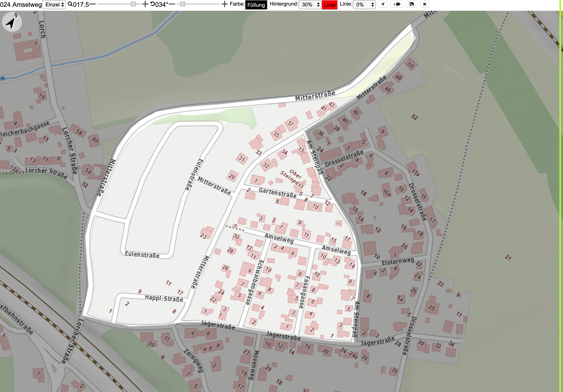The image size is (563, 392).
Task: Toggle the hide visibility crossed-eye button
Action: coord(412,4)
